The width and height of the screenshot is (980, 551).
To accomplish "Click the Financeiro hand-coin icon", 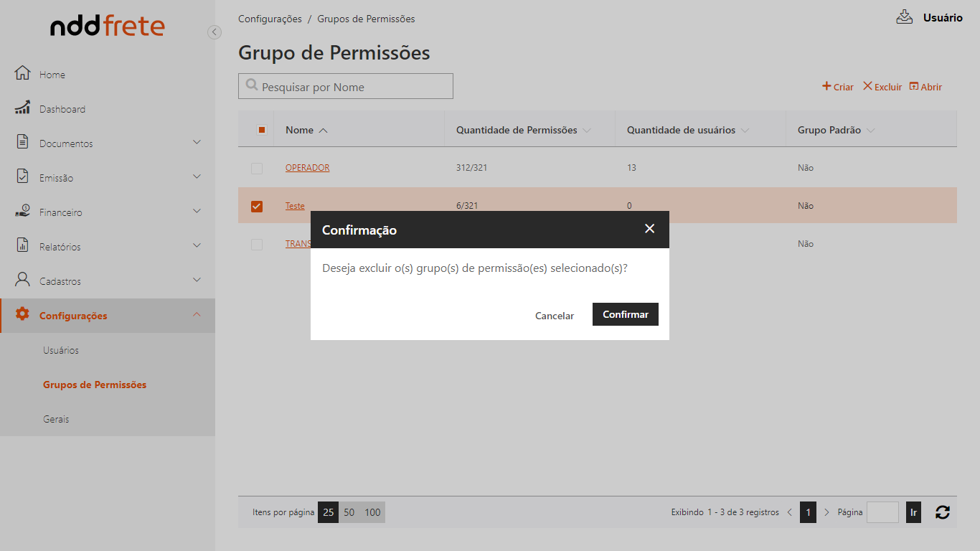I will click(x=22, y=211).
